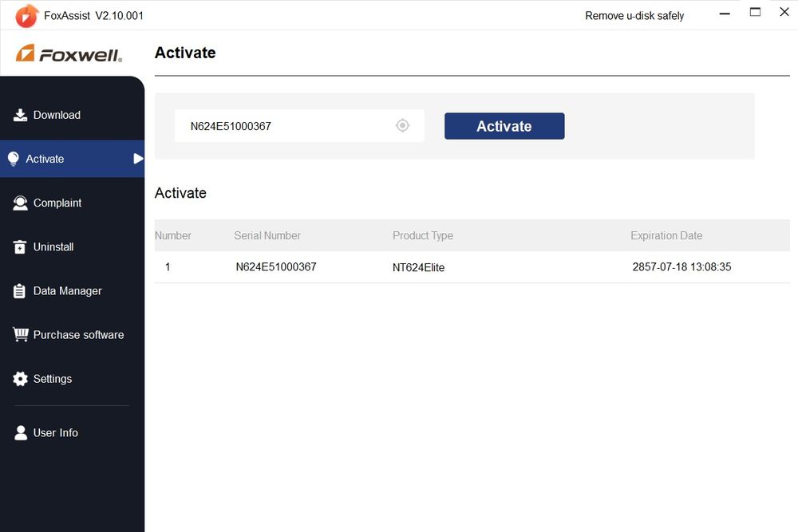The width and height of the screenshot is (798, 532).
Task: Open the Download menu label
Action: (x=57, y=115)
